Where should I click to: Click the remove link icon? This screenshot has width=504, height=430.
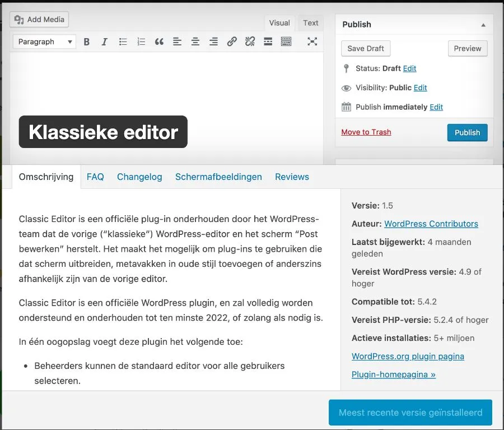coord(250,41)
